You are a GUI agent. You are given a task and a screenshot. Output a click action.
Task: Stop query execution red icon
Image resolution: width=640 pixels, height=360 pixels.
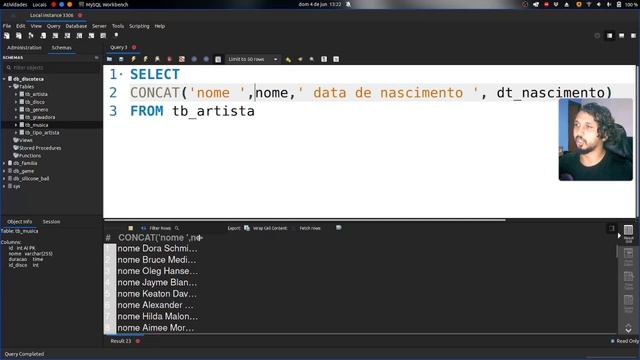pyautogui.click(x=170, y=59)
